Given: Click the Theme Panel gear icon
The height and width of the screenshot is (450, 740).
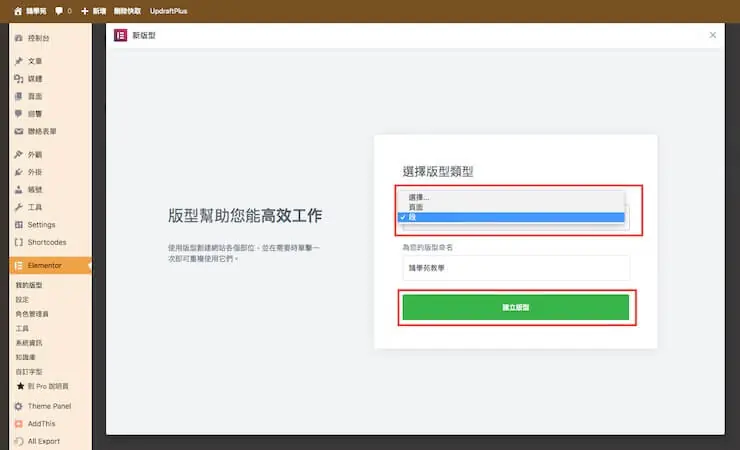Looking at the screenshot, I should 18,406.
